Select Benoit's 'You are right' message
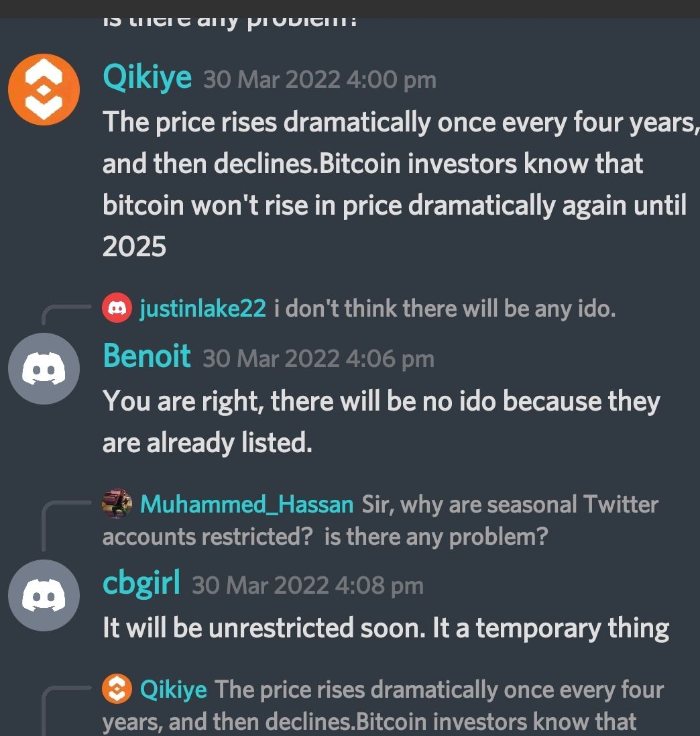700x736 pixels. [x=382, y=421]
